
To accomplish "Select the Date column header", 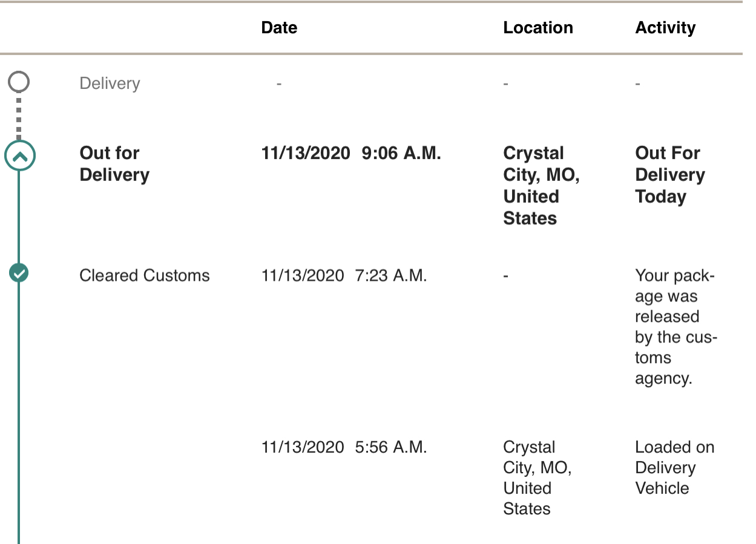I will (279, 28).
